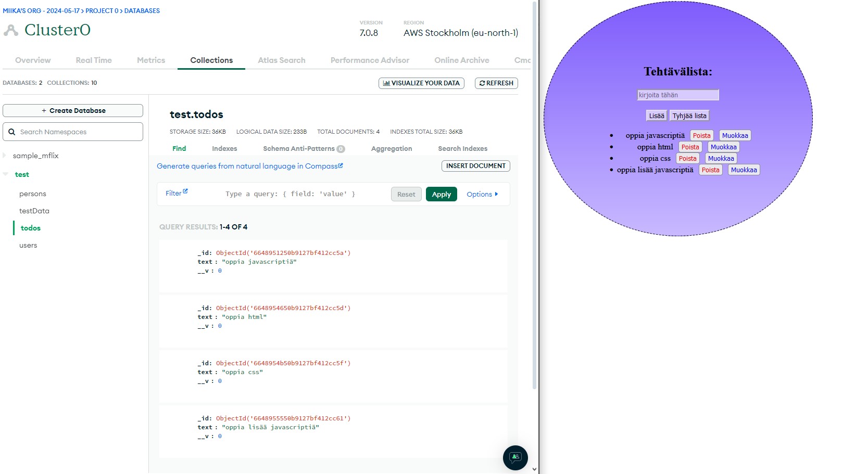The height and width of the screenshot is (474, 868).
Task: Open the Aggregation tab
Action: tap(391, 149)
